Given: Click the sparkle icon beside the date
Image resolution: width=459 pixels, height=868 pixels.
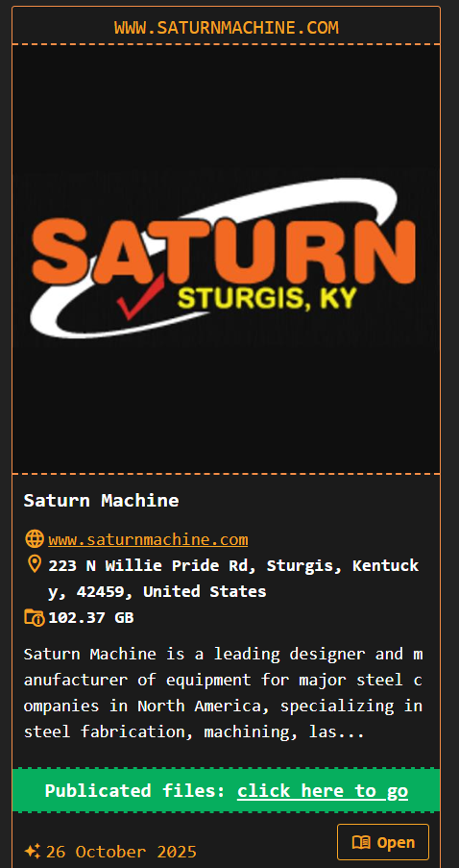Looking at the screenshot, I should coord(32,851).
